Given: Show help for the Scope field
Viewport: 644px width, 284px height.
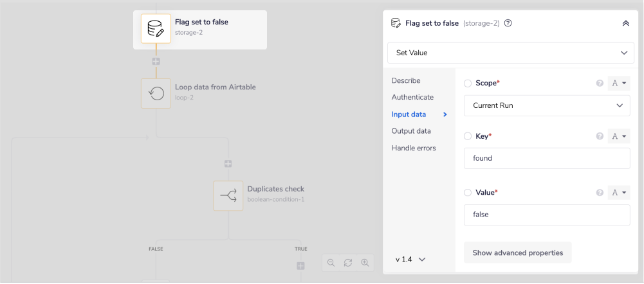Looking at the screenshot, I should [x=600, y=84].
